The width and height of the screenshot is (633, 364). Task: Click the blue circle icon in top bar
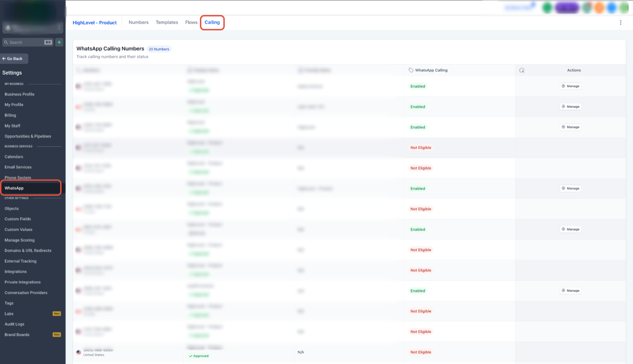point(612,8)
